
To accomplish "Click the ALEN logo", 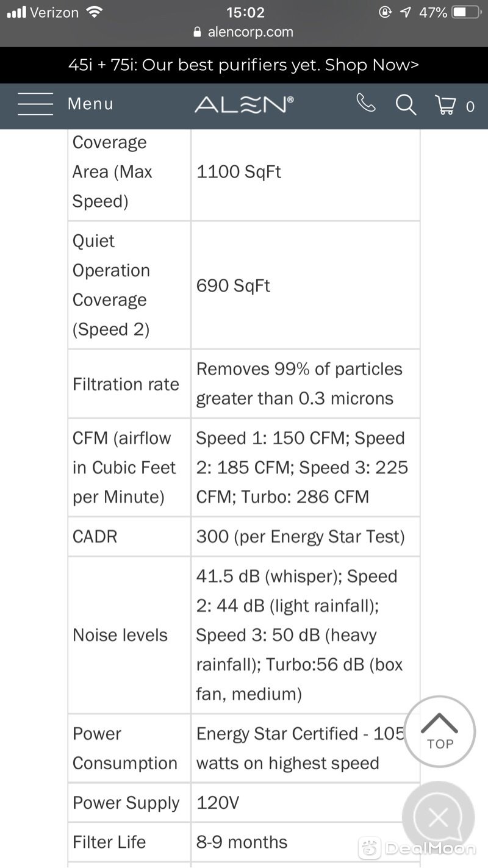I will 244,104.
